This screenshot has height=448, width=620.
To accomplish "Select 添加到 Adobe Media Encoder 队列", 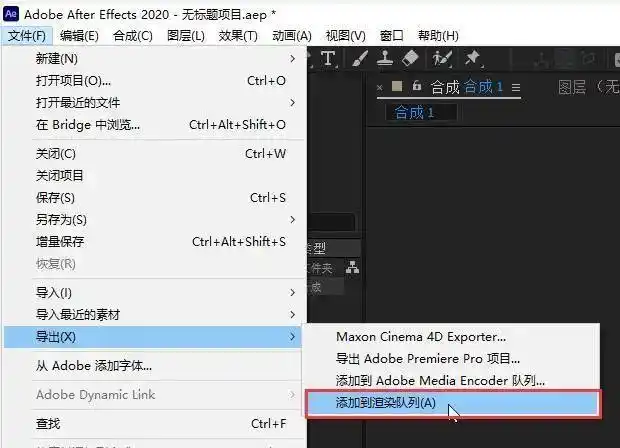I will [441, 381].
